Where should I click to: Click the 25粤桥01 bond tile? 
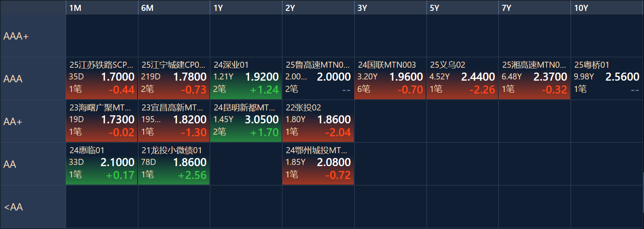point(606,78)
